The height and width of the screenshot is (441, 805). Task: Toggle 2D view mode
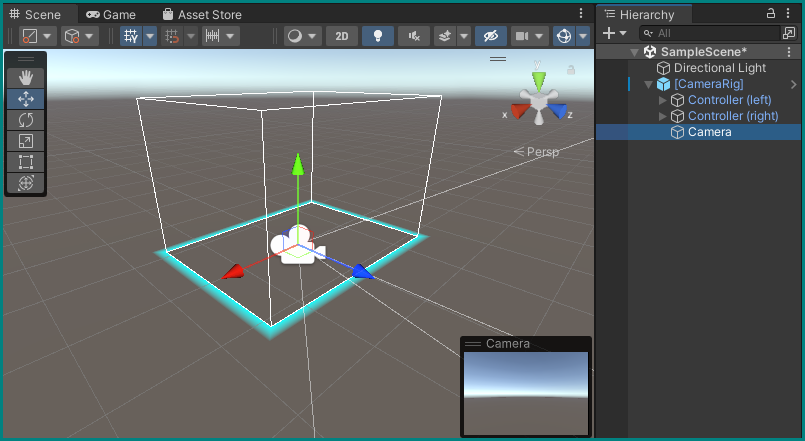pos(341,36)
